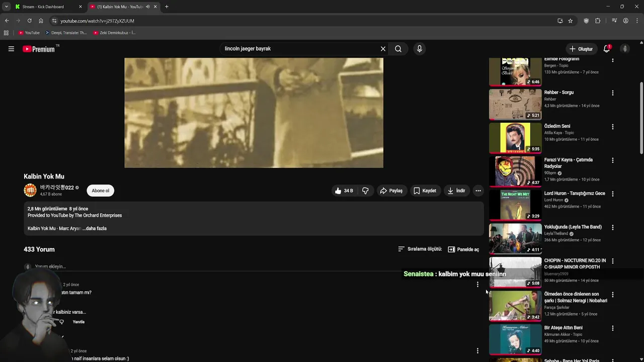Open options menu for second comment
The width and height of the screenshot is (644, 362).
pyautogui.click(x=477, y=351)
